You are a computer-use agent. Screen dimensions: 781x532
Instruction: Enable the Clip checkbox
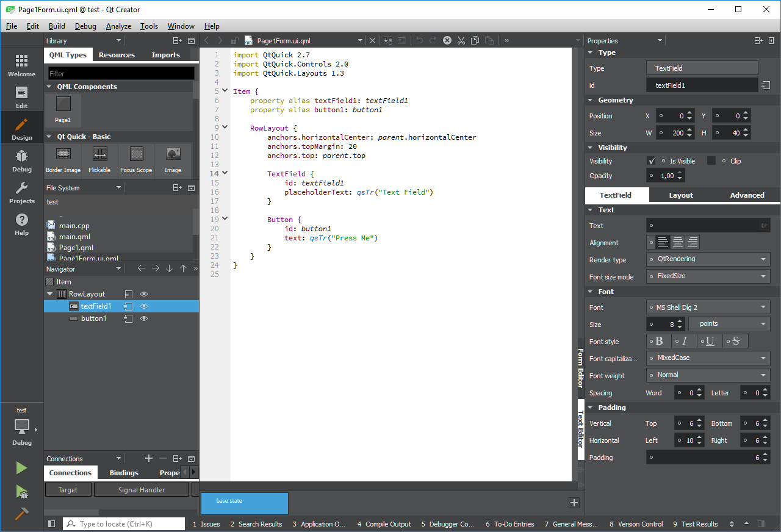pos(711,161)
